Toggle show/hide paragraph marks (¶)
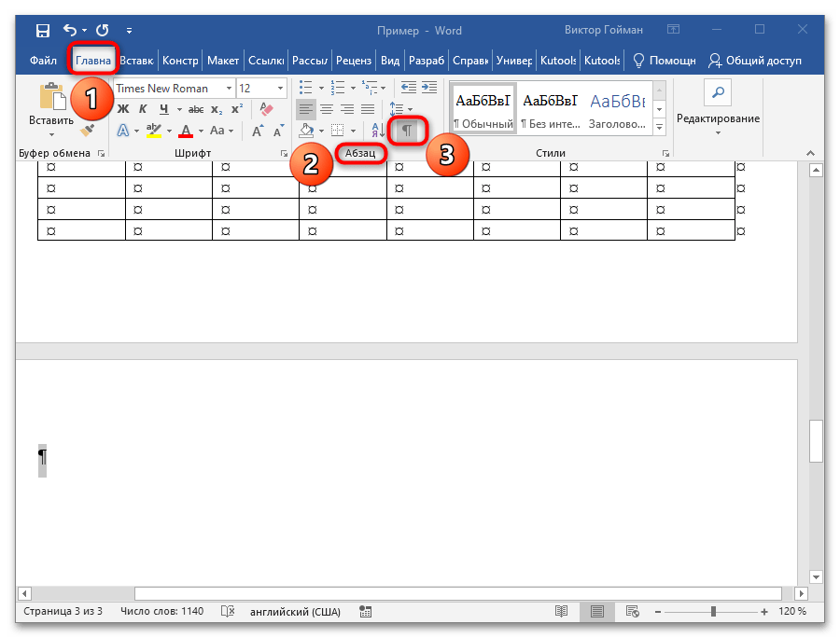The image size is (840, 638). coord(407,130)
